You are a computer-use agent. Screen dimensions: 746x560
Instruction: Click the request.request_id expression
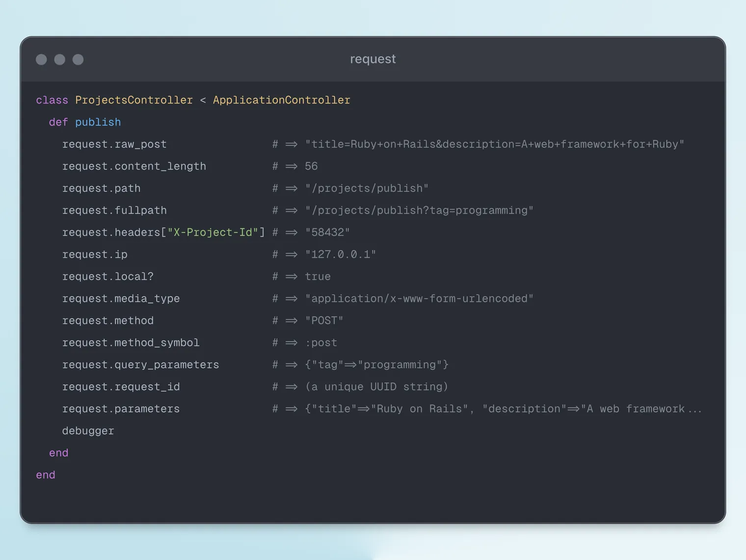point(121,386)
